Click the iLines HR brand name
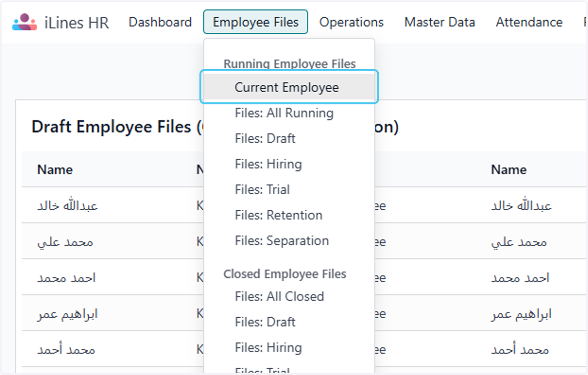 pos(76,23)
